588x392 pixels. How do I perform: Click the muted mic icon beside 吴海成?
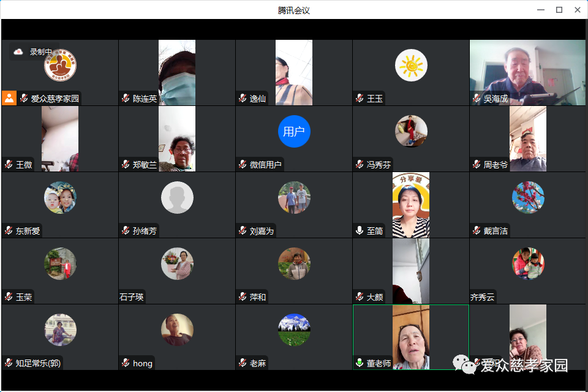tap(477, 99)
